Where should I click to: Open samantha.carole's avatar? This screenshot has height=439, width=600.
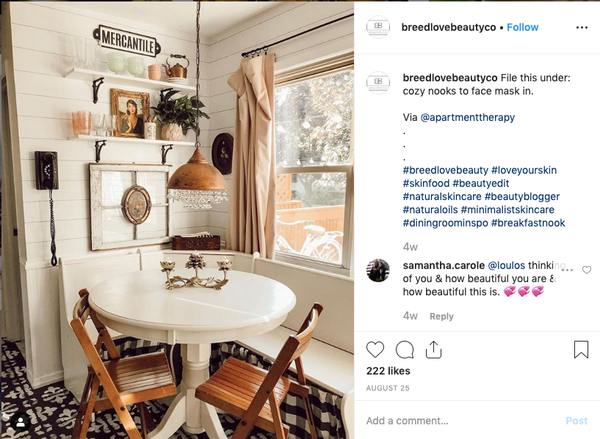(x=378, y=270)
